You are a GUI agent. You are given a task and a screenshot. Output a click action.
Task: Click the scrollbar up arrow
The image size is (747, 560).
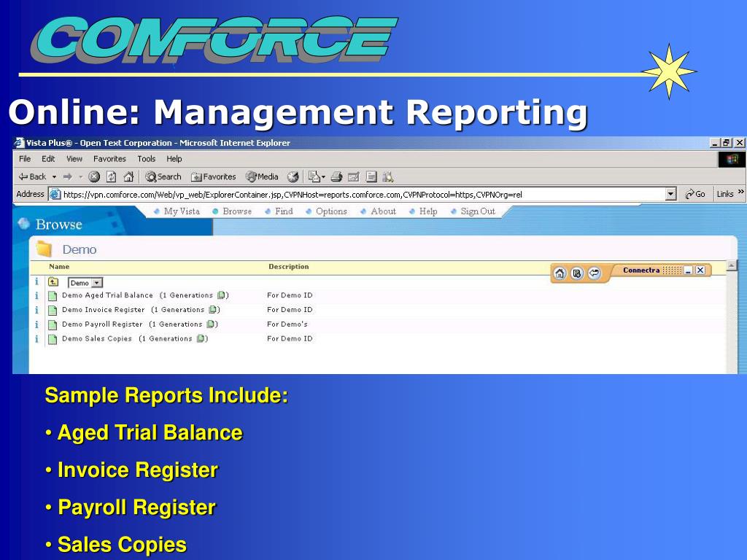[x=731, y=265]
